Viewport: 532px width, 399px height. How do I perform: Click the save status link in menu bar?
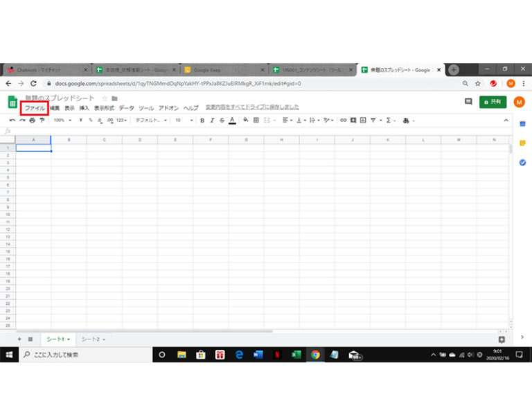pos(252,108)
